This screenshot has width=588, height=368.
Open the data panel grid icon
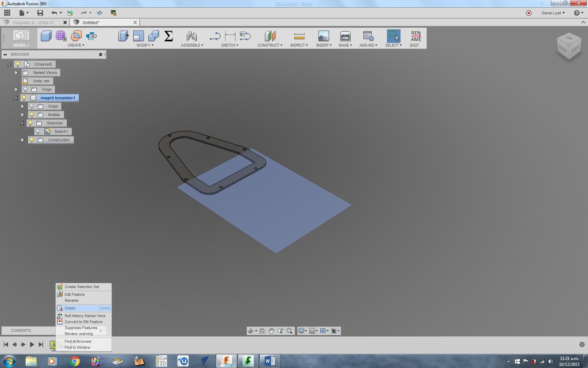point(7,13)
